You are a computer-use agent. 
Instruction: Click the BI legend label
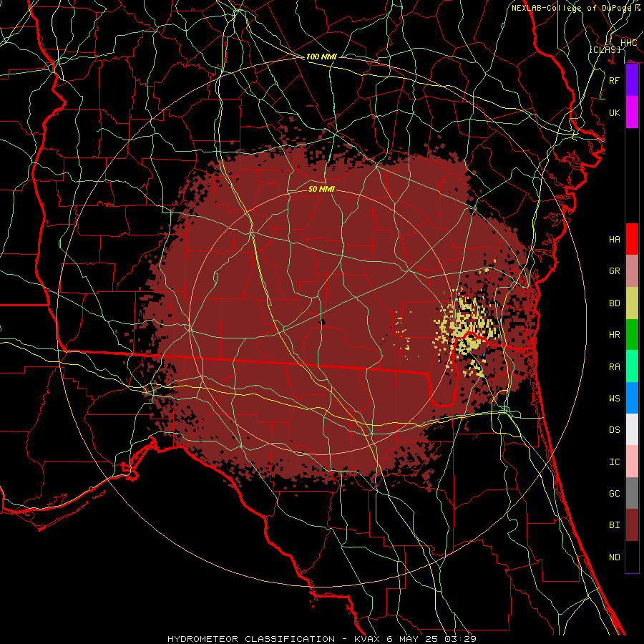pyautogui.click(x=615, y=525)
